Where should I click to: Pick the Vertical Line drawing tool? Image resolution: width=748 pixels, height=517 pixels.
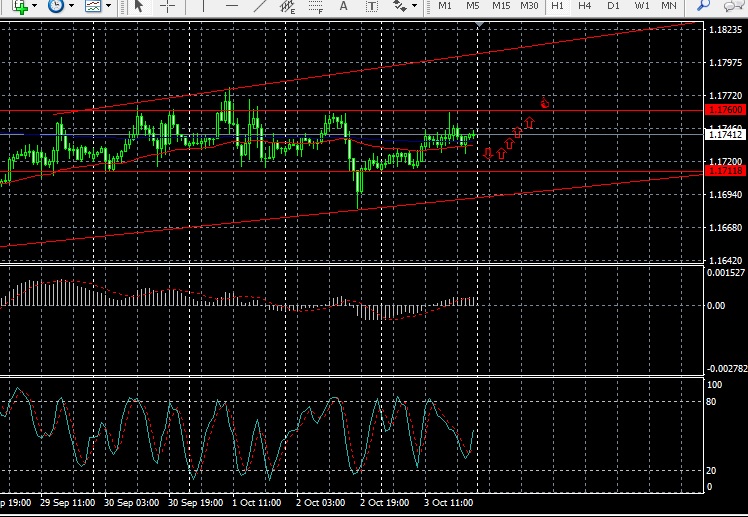pos(201,6)
